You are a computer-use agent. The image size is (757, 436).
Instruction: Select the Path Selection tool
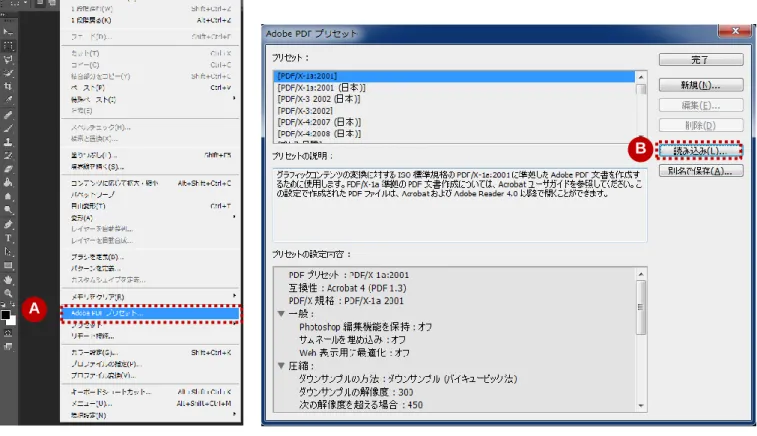[8, 252]
